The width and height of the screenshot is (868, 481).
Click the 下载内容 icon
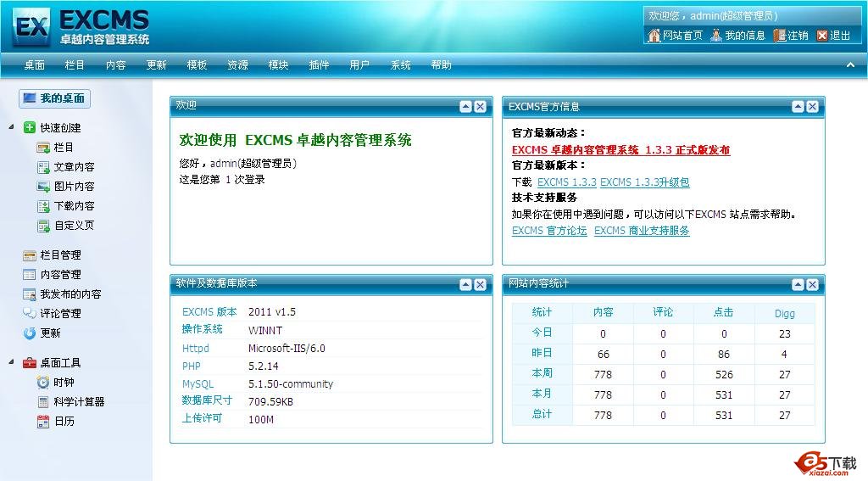pyautogui.click(x=43, y=206)
